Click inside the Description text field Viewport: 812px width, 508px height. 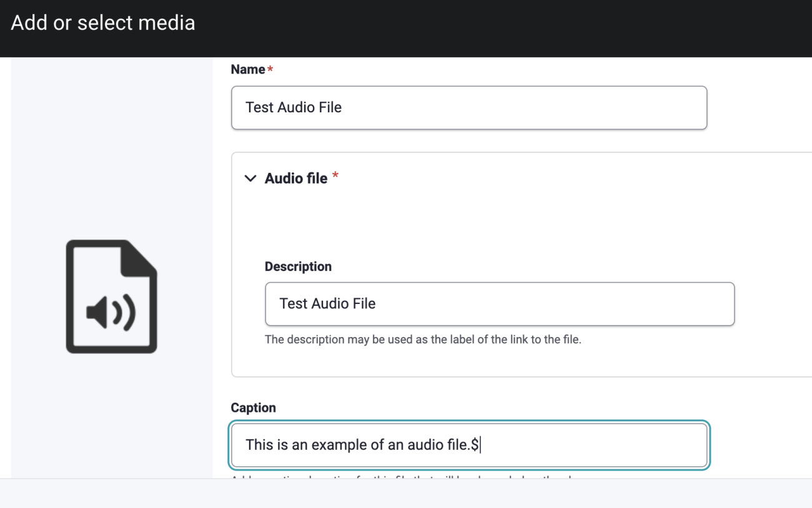point(500,304)
